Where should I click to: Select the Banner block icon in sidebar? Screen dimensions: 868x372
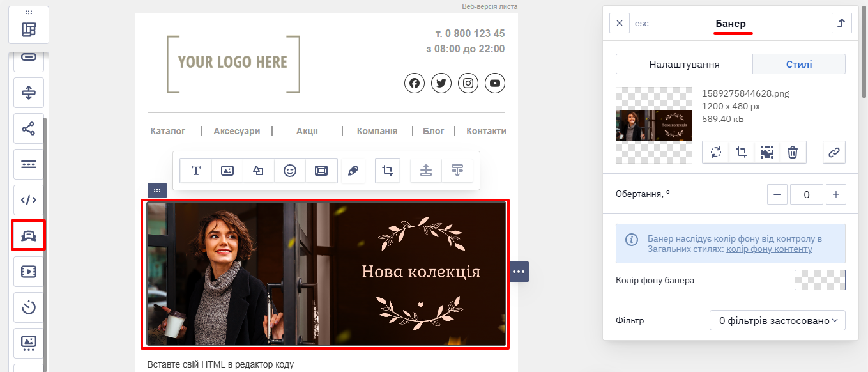pos(29,235)
